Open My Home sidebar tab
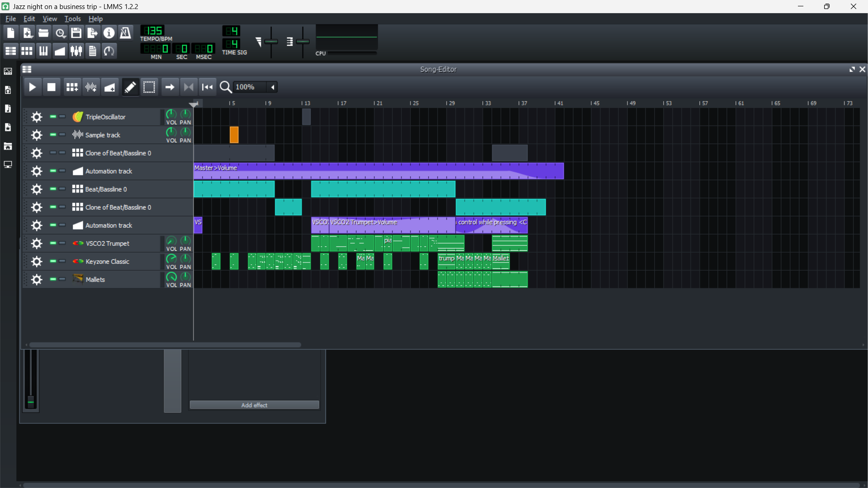868x488 pixels. pyautogui.click(x=8, y=146)
